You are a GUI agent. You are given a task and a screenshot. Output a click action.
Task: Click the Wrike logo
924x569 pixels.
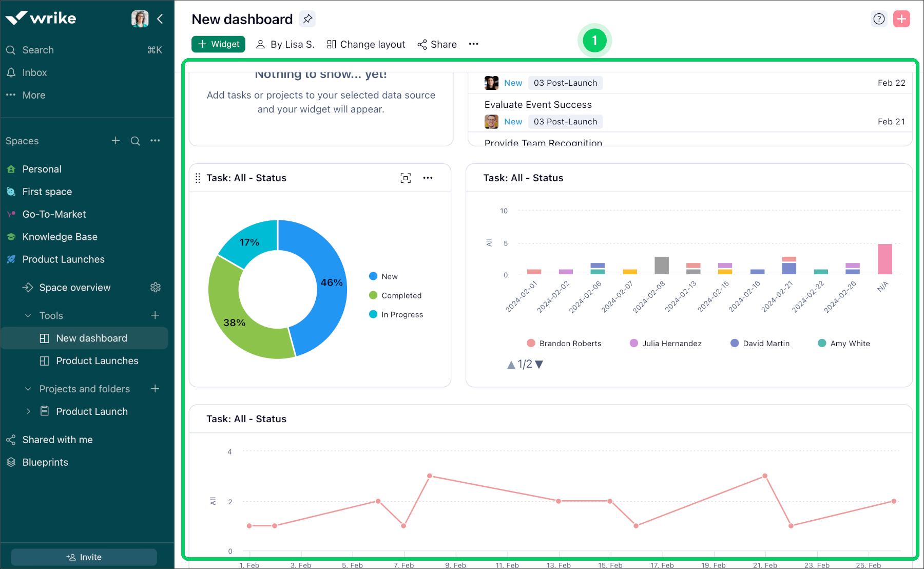point(41,18)
